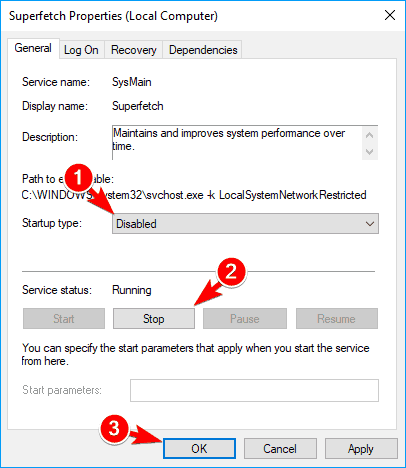Viewport: 406px width, 468px height.
Task: Stop the Superfetch service
Action: (x=154, y=319)
